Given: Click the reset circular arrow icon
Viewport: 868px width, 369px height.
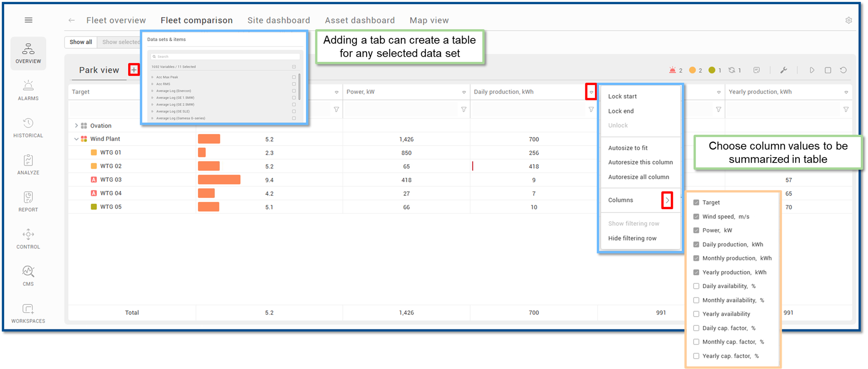Looking at the screenshot, I should click(843, 70).
